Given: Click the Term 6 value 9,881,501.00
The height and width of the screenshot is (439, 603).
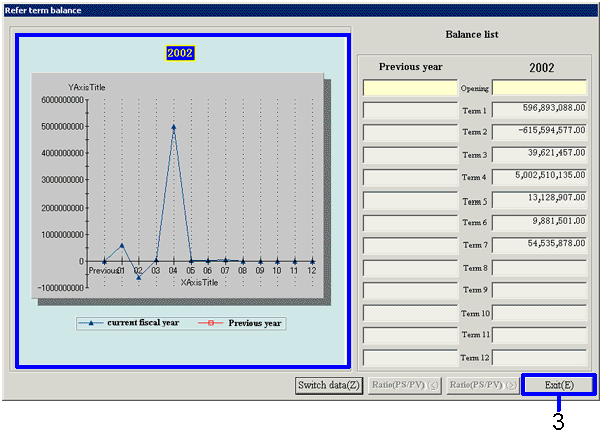Looking at the screenshot, I should pyautogui.click(x=539, y=222).
